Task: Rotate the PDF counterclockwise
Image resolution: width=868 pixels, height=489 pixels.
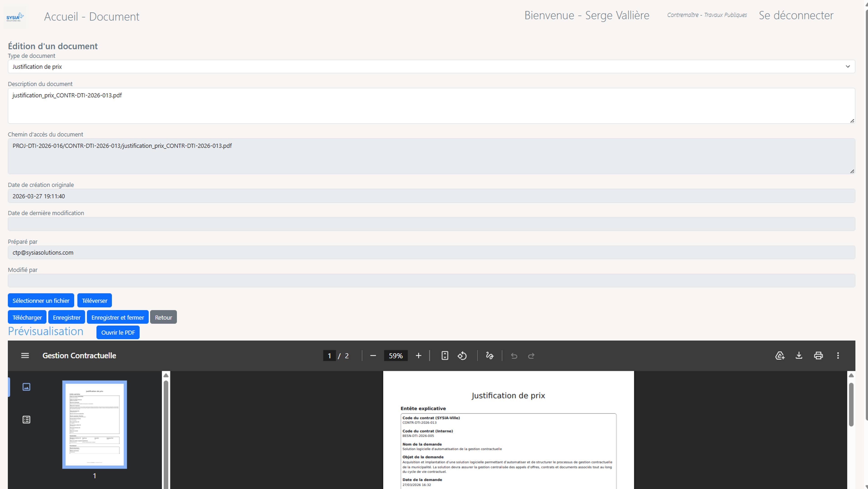Action: click(462, 356)
